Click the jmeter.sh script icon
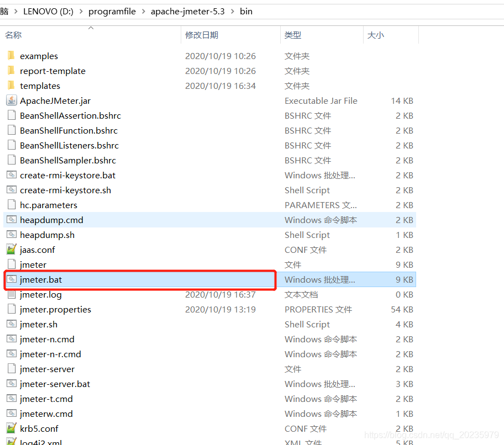The image size is (504, 445). (12, 324)
